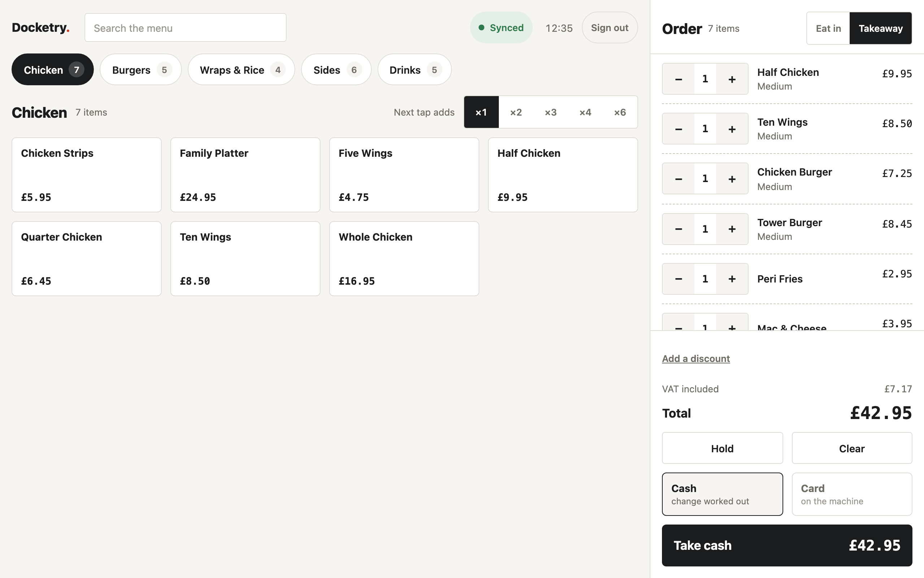This screenshot has height=578, width=924.
Task: Set next tap multiplier to ×3
Action: click(550, 112)
